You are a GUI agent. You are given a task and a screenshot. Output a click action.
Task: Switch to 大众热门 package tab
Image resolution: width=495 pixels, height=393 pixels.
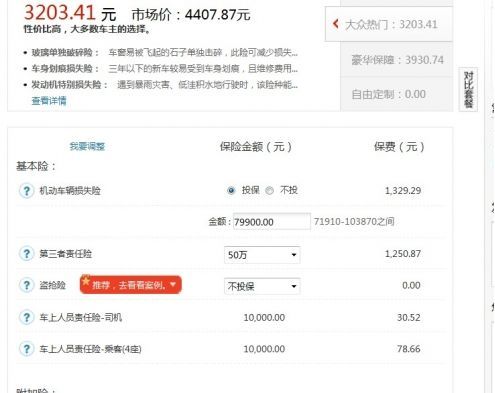[x=389, y=24]
